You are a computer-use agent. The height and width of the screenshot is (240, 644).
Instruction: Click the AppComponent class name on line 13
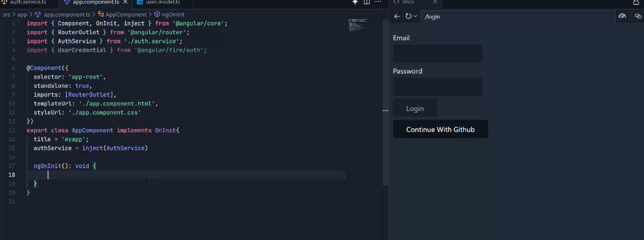tap(92, 131)
